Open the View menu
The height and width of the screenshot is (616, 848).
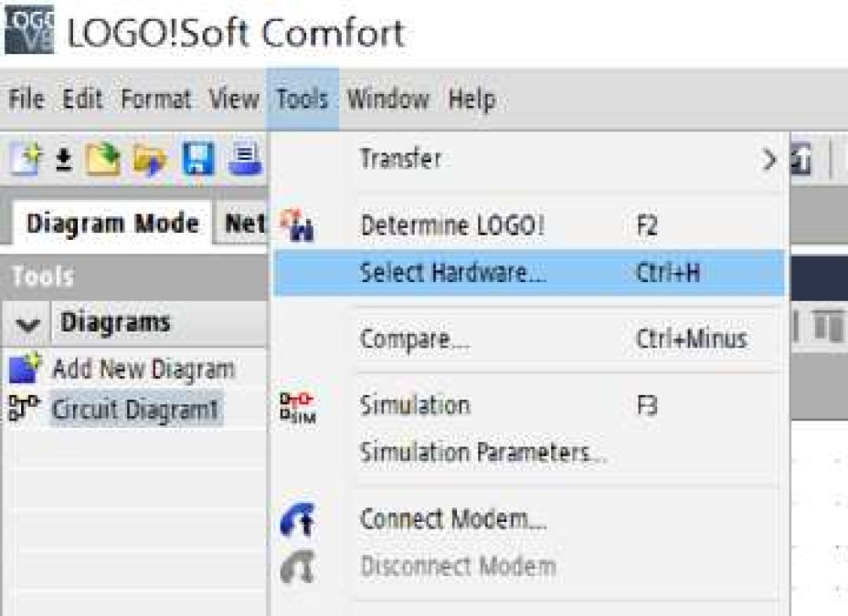(234, 99)
